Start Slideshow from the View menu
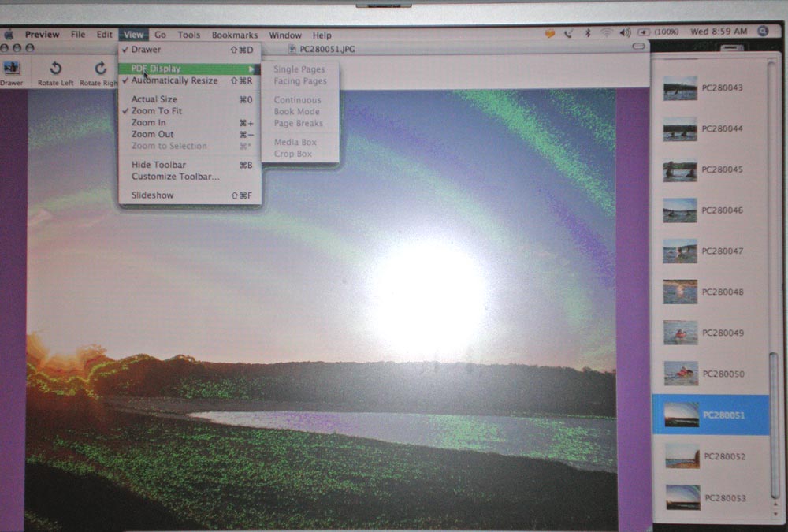Image resolution: width=788 pixels, height=532 pixels. pos(189,195)
